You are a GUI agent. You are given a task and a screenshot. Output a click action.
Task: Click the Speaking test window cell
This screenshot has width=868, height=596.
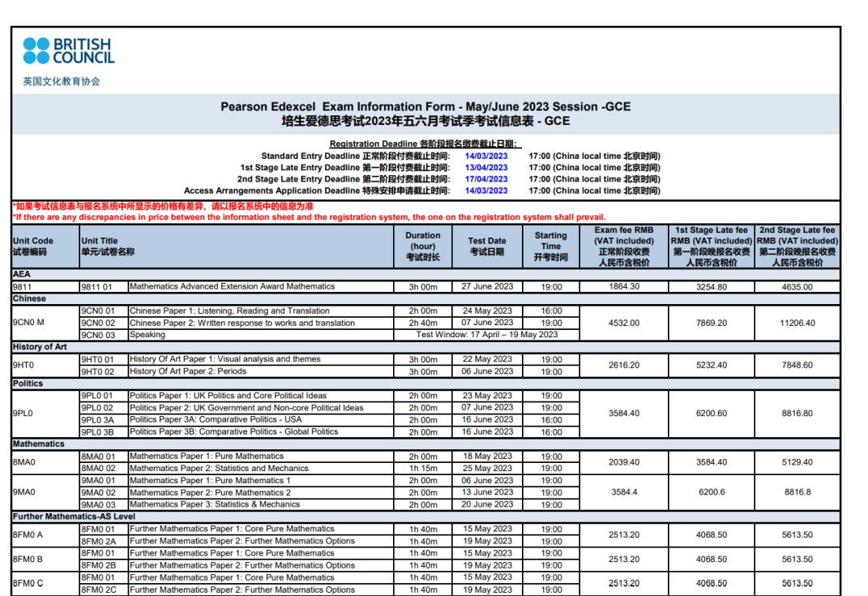click(x=486, y=335)
